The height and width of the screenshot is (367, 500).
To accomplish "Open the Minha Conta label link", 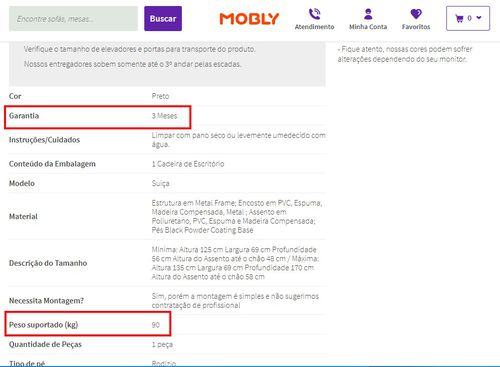I will click(368, 27).
